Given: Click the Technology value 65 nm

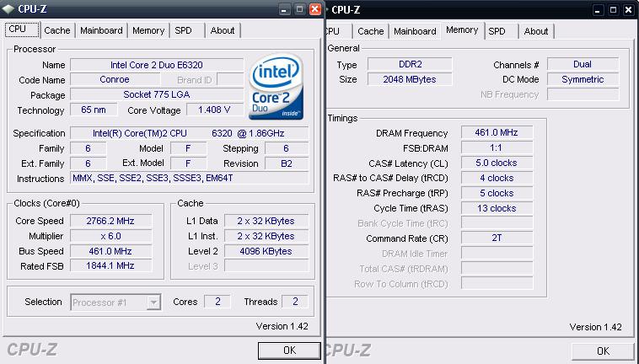Looking at the screenshot, I should 94,110.
